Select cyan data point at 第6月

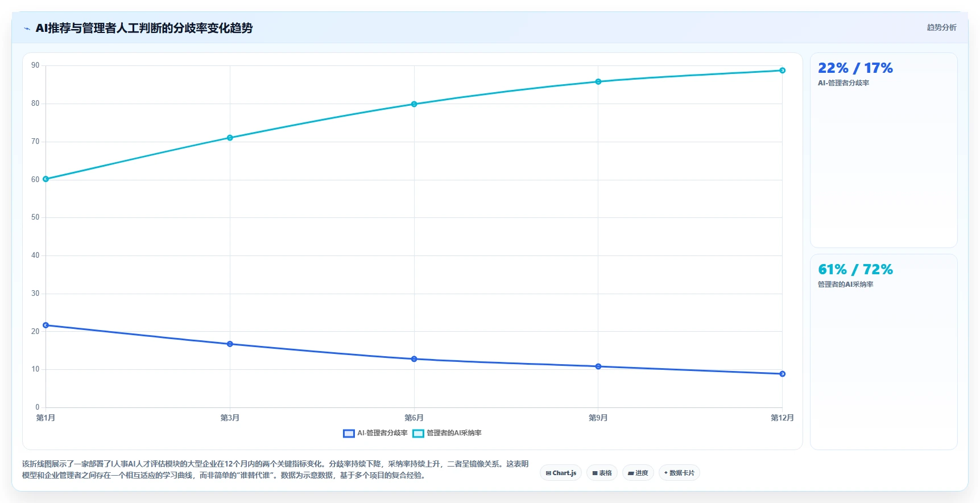[414, 104]
